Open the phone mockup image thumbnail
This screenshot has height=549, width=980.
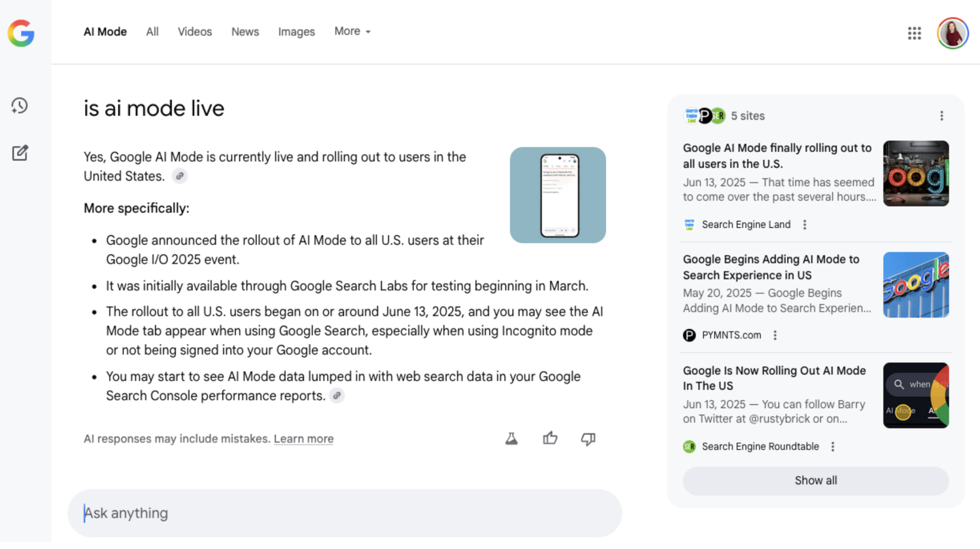pos(558,195)
